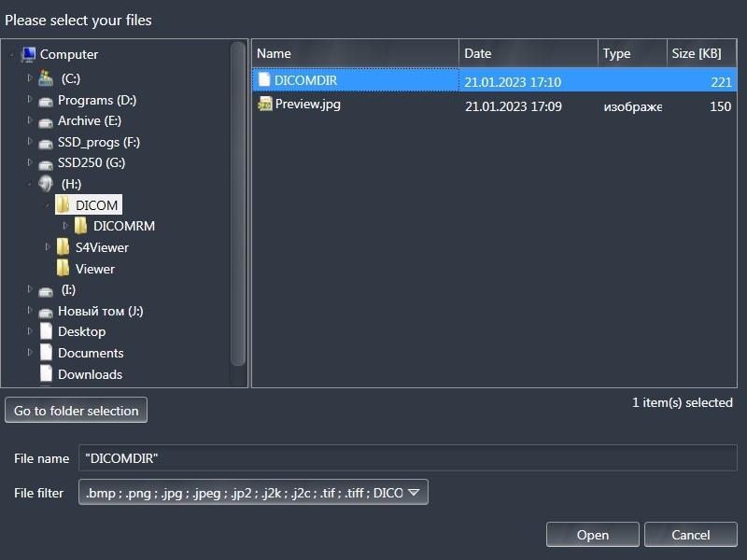This screenshot has width=747, height=560.
Task: Open the File filter dropdown
Action: pyautogui.click(x=413, y=492)
